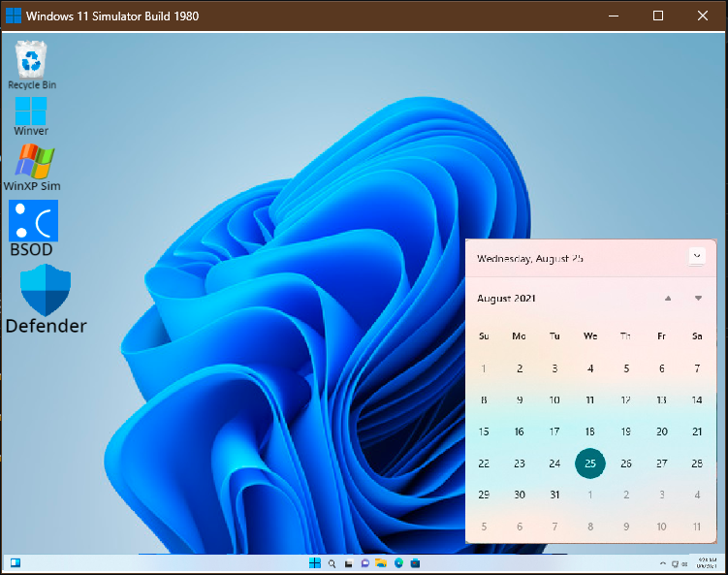Select August 26 in the calendar

pos(626,463)
